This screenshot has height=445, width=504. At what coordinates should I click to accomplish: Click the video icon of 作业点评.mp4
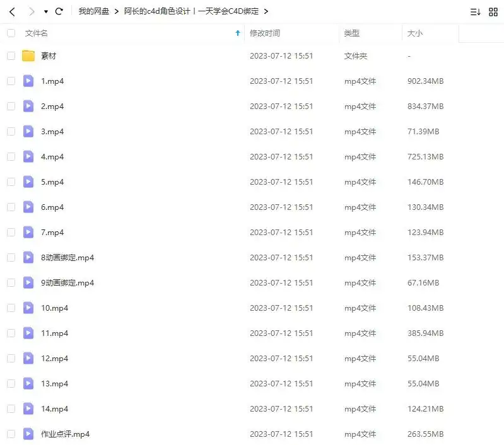pos(28,434)
